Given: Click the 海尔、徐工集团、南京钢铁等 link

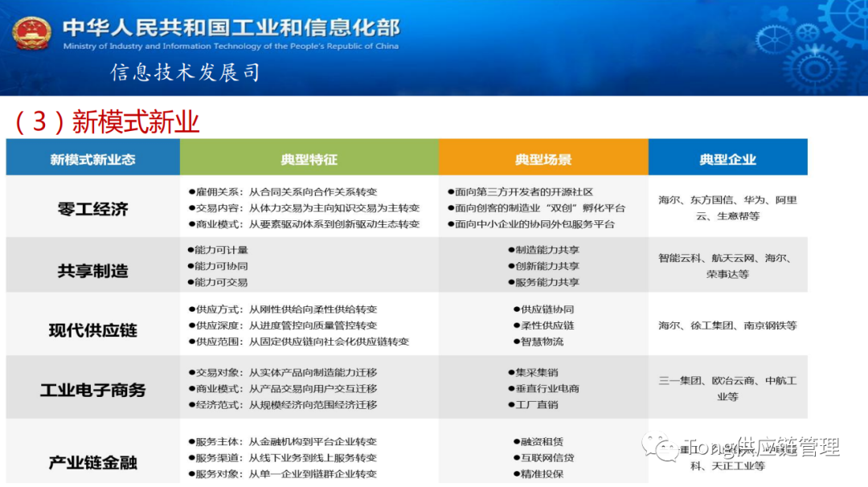Looking at the screenshot, I should pos(728,326).
